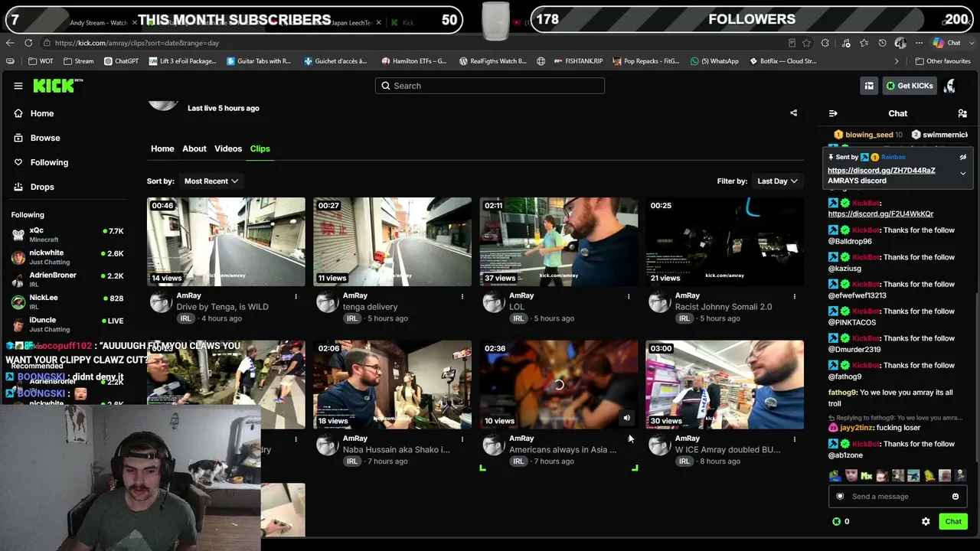
Task: Open the 'Drive by Tenga, is WILD' clip thumbnail
Action: click(226, 242)
